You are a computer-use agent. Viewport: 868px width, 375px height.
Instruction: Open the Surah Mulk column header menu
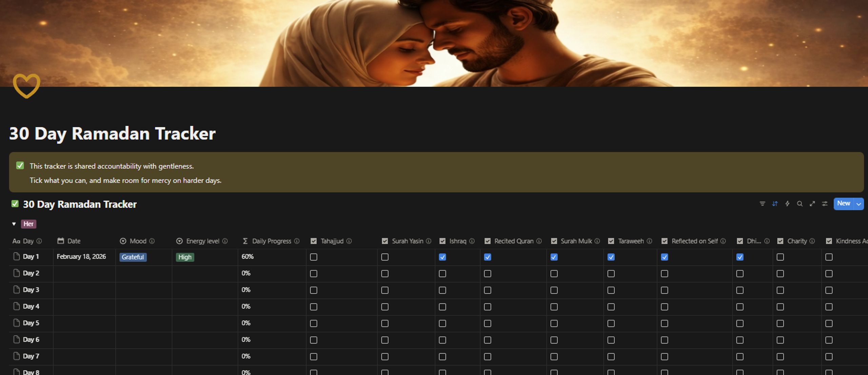pos(575,241)
